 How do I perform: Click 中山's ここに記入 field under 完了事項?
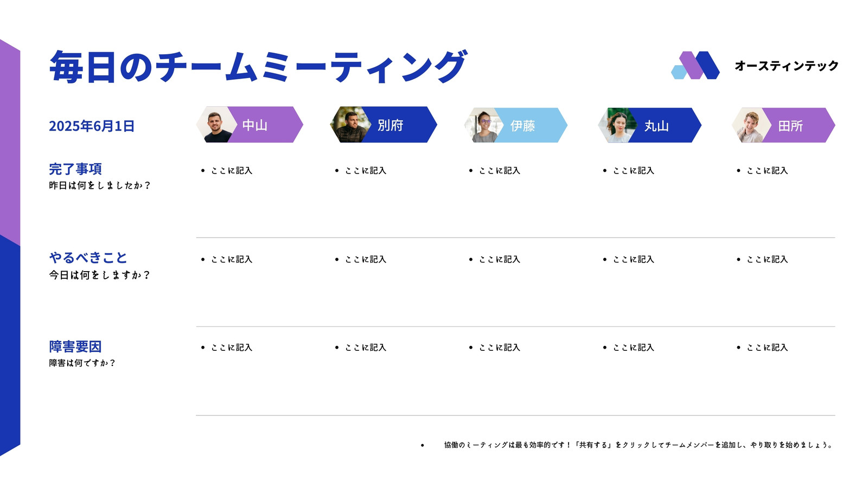[227, 170]
